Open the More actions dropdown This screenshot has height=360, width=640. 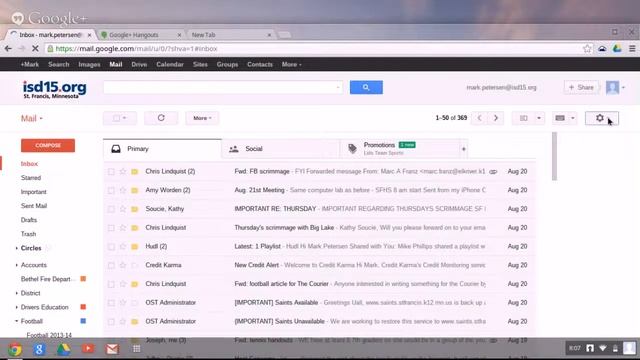pyautogui.click(x=202, y=118)
